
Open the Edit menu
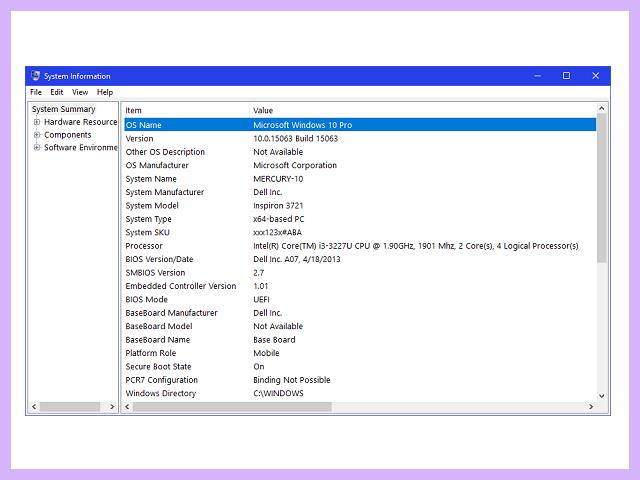[57, 92]
